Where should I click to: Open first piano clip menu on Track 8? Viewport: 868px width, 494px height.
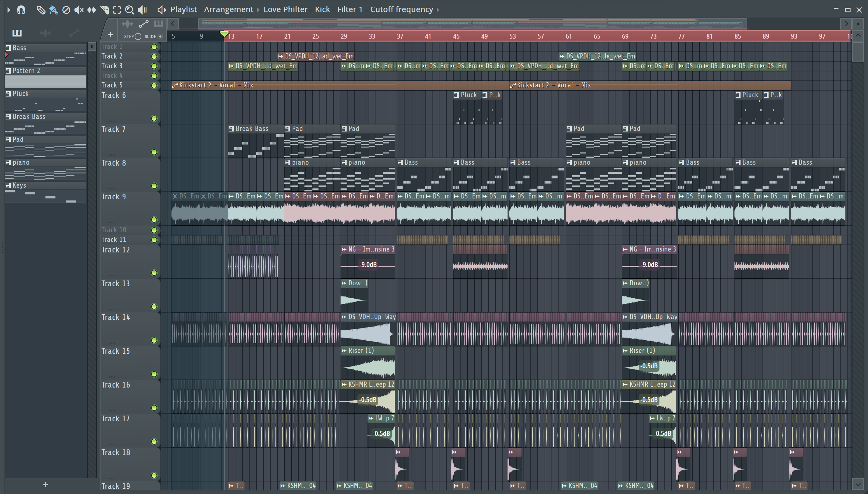(288, 163)
